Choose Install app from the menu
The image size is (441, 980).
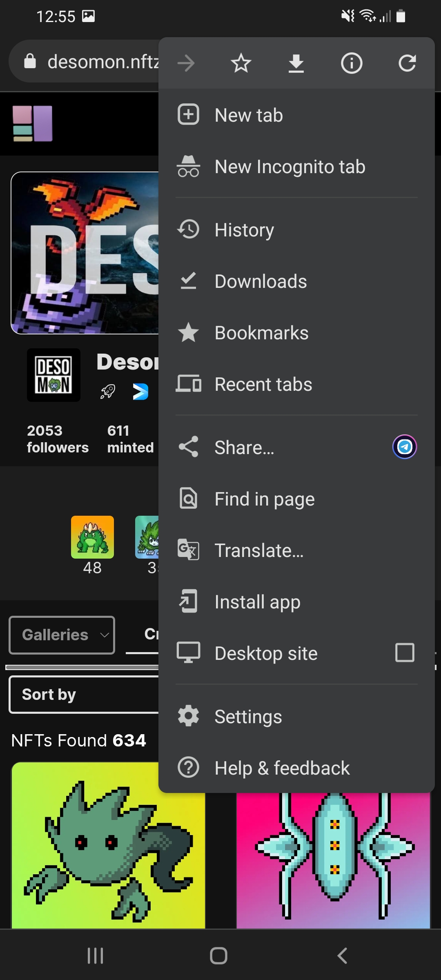tap(257, 602)
